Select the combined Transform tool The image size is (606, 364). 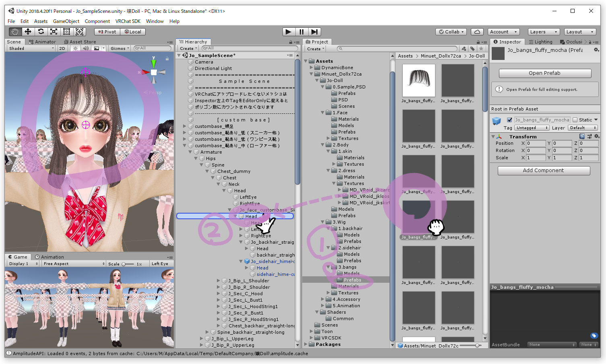point(79,31)
